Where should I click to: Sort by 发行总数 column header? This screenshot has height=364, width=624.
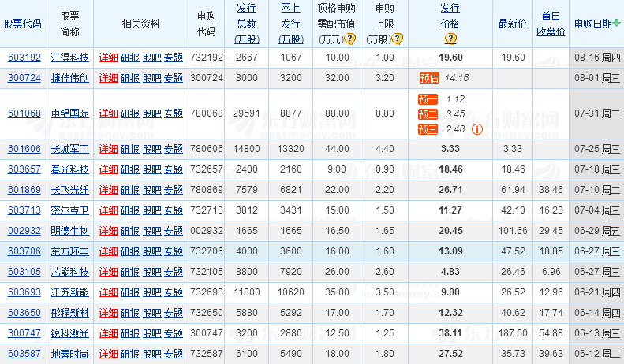pos(247,24)
